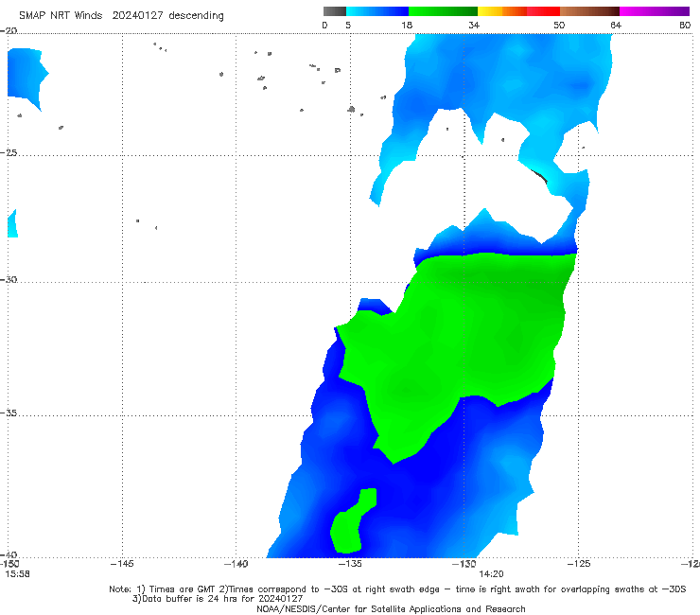700x615 pixels.
Task: Click the 'NOAA/NESDIS/Center for Satellite Applications' credit
Action: [x=391, y=608]
